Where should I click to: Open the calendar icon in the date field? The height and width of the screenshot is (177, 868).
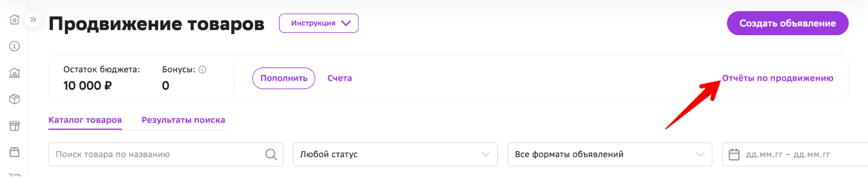pos(734,154)
